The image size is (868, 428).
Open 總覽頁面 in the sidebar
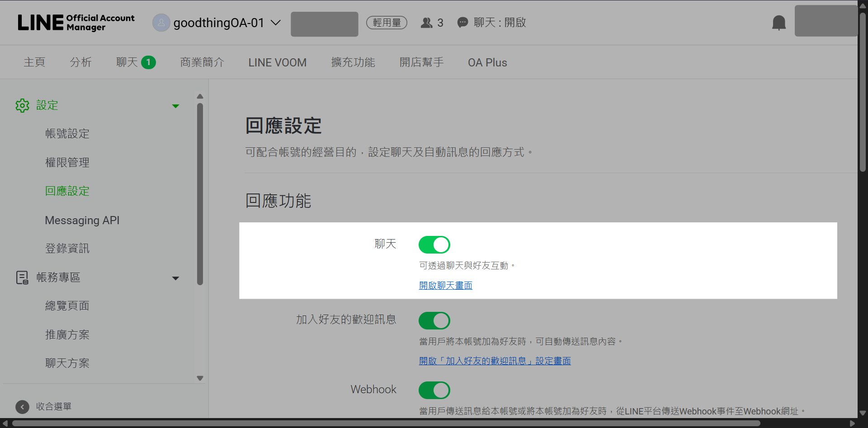(67, 306)
